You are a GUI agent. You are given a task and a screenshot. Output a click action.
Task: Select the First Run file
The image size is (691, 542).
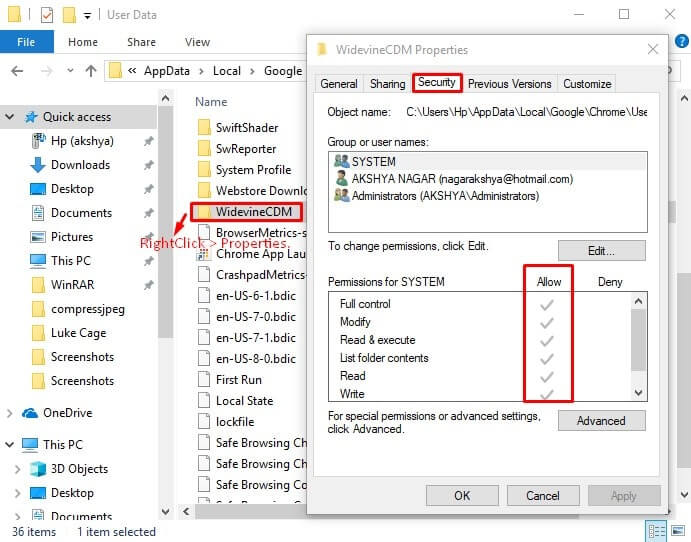point(239,380)
